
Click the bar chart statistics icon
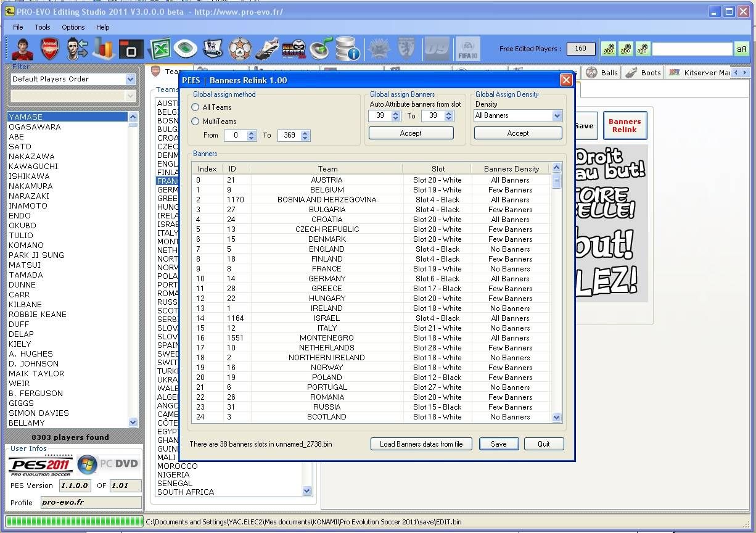tap(104, 48)
